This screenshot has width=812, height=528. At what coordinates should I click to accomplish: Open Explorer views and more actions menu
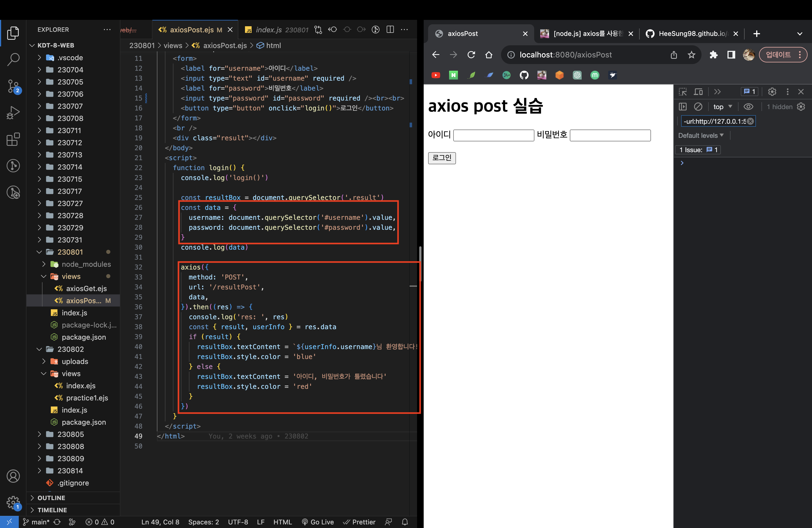tap(107, 30)
